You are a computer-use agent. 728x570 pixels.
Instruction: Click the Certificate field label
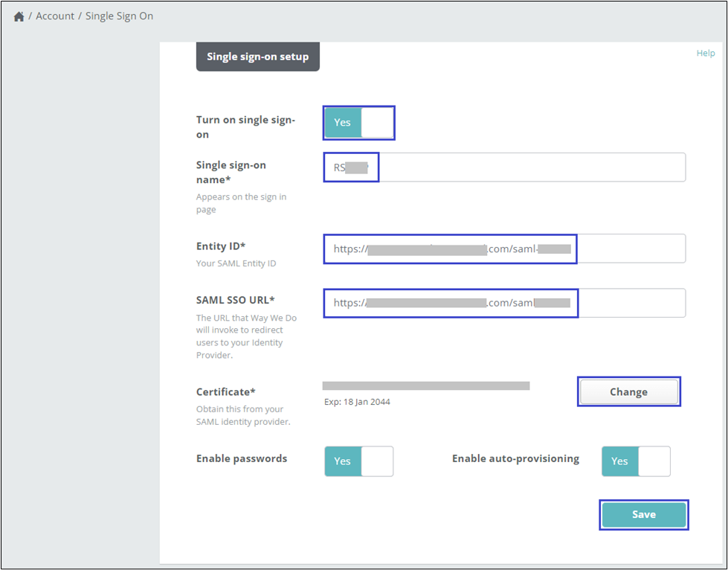click(225, 392)
